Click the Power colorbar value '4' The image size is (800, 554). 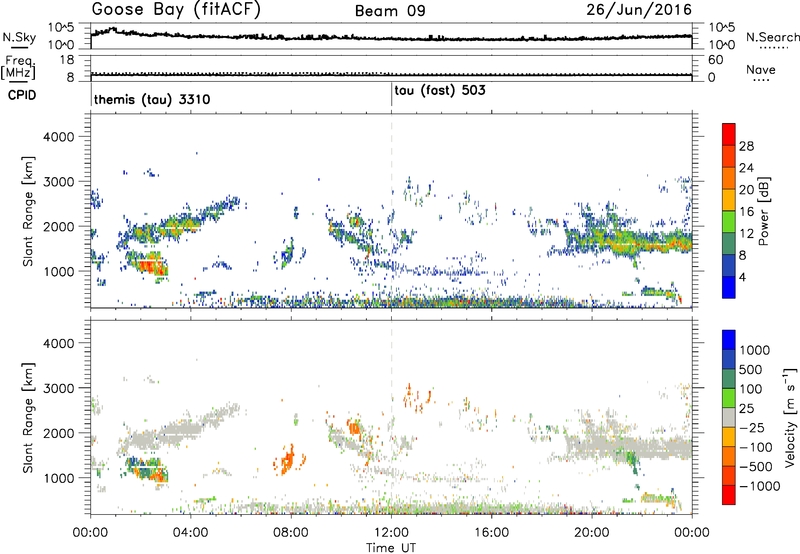(743, 277)
